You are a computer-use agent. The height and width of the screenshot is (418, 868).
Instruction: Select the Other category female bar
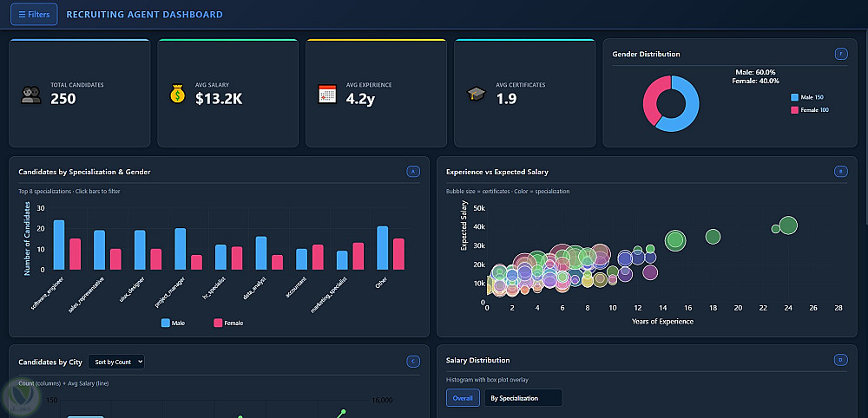point(398,254)
